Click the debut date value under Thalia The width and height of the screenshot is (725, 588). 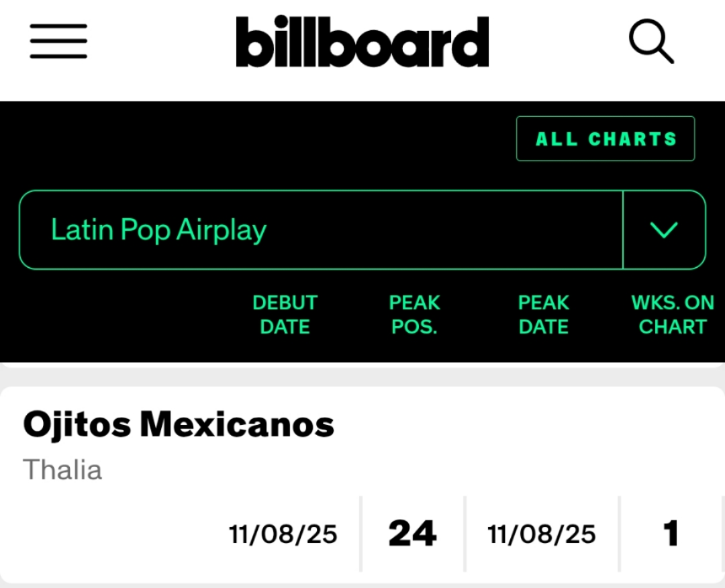[x=283, y=534]
